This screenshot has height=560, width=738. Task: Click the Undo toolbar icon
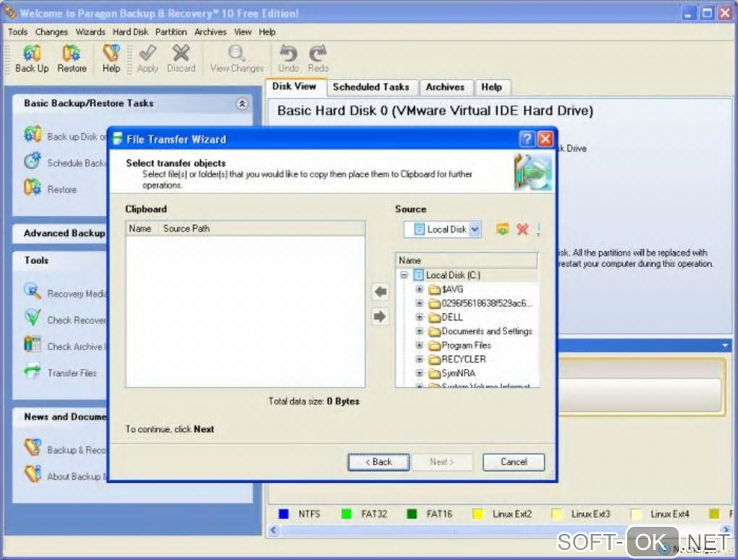pos(289,53)
